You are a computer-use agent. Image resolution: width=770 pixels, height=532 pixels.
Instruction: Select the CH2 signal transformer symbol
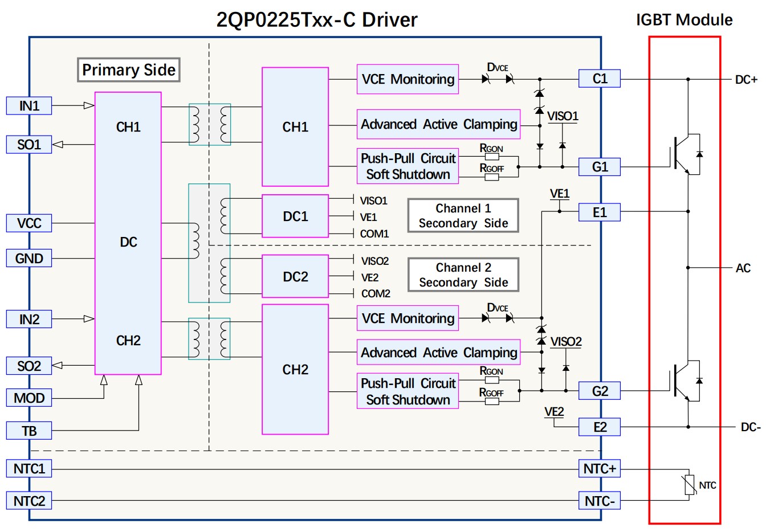point(210,339)
